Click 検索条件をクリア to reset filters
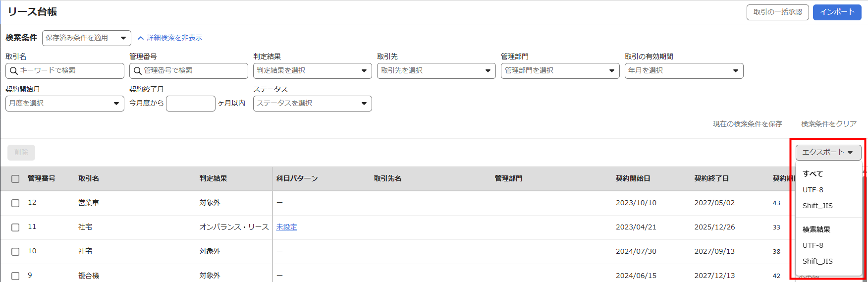 point(828,124)
